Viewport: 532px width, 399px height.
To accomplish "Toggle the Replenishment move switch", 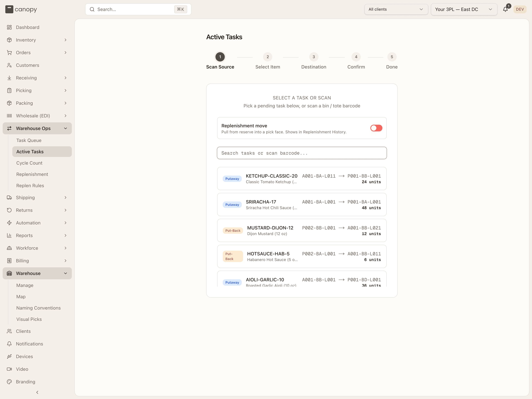I will [376, 128].
